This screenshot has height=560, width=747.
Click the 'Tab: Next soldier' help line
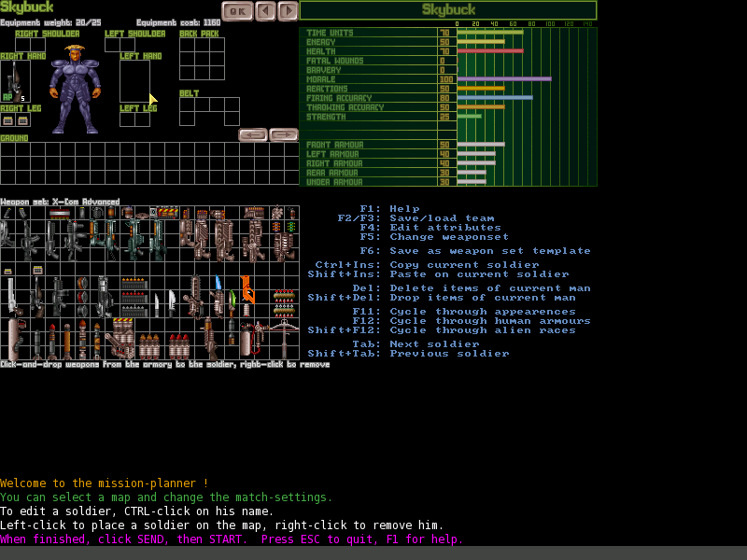(416, 343)
